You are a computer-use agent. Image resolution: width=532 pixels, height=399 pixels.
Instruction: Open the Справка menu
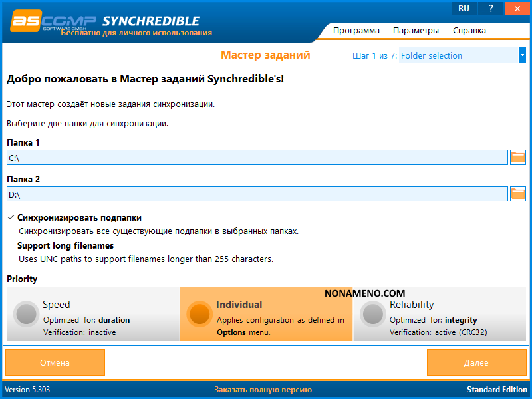click(x=469, y=31)
